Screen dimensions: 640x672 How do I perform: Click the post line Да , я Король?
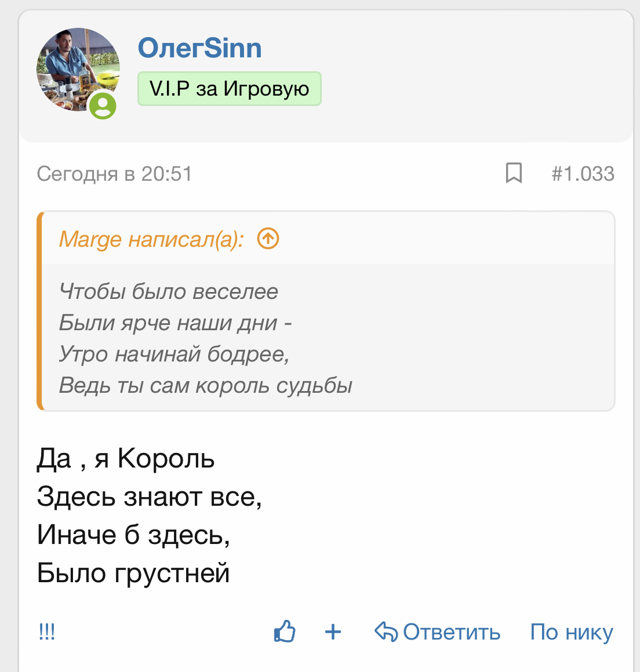126,459
